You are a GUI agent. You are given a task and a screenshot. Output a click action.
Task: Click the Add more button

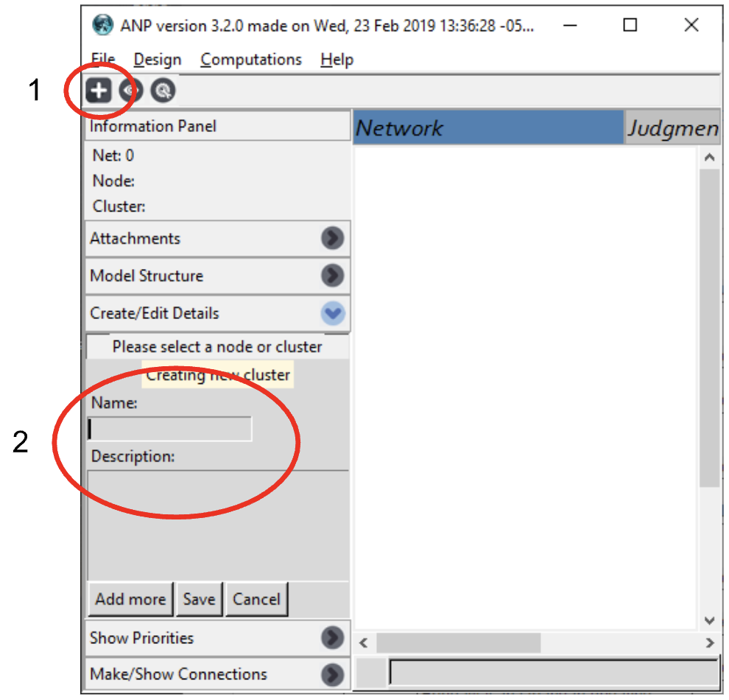coord(130,599)
